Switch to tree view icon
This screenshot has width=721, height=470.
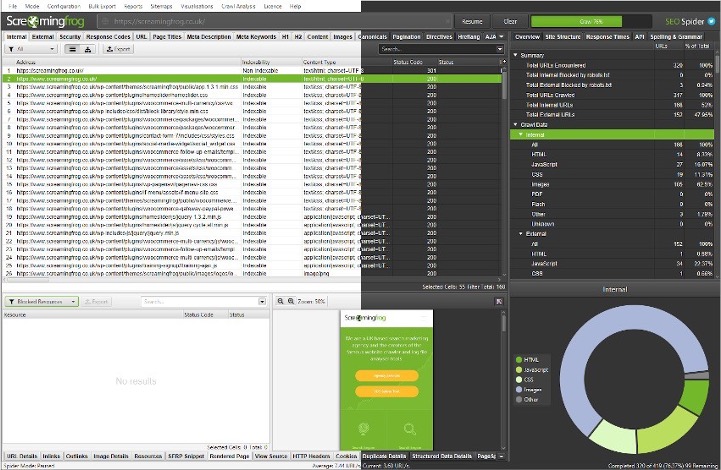[x=87, y=48]
